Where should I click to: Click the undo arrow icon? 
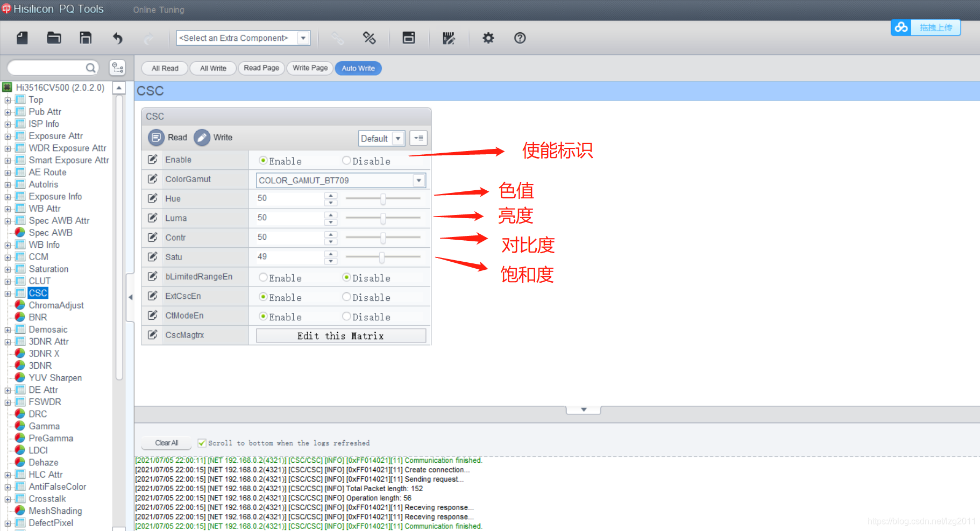click(x=118, y=38)
